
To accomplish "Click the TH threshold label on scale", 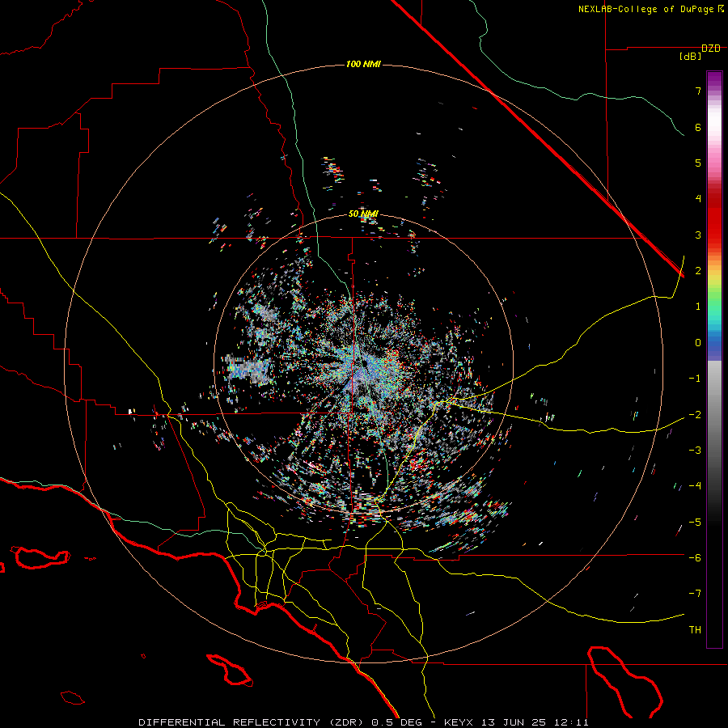I will click(695, 630).
